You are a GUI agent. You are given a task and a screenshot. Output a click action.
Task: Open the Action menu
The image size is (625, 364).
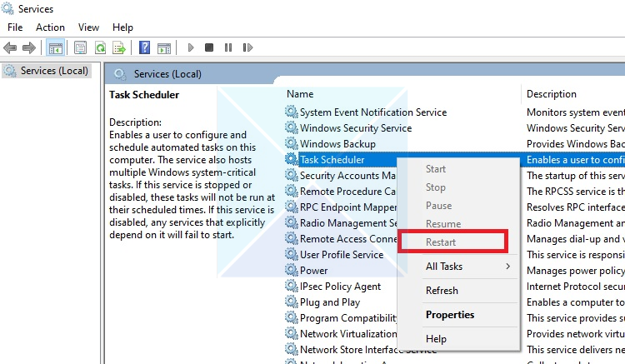pos(50,27)
